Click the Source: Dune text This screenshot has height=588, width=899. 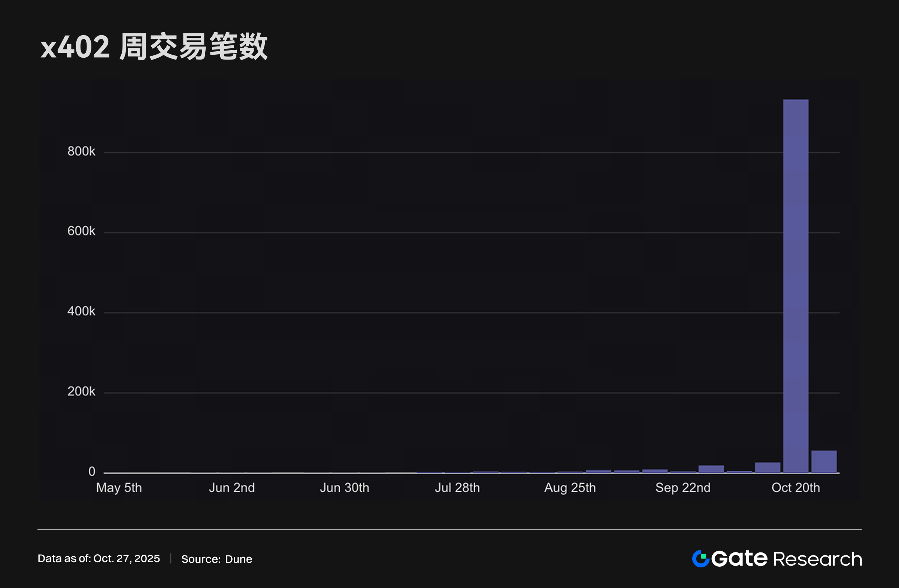217,559
